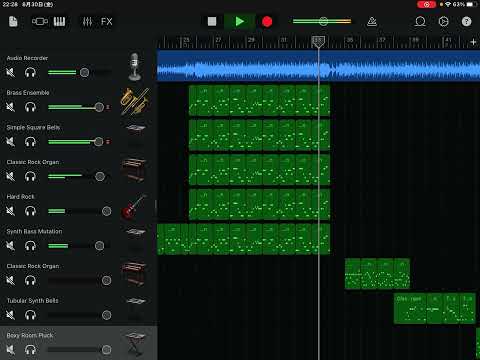
Task: Mute the Hard Rock guitar track
Action: [x=10, y=211]
